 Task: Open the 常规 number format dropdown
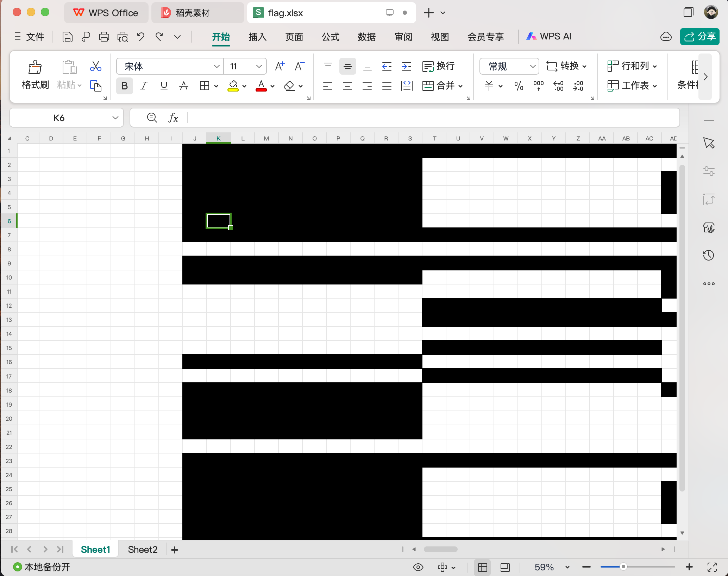(532, 66)
